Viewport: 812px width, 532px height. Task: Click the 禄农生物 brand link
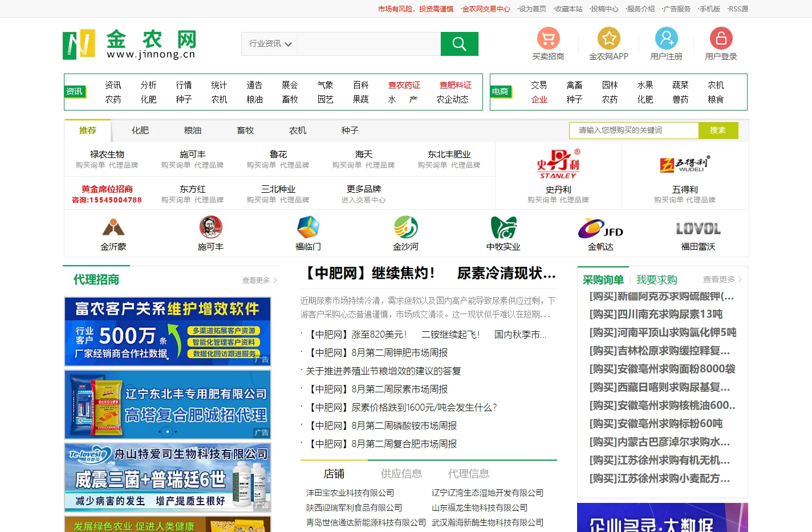(107, 154)
